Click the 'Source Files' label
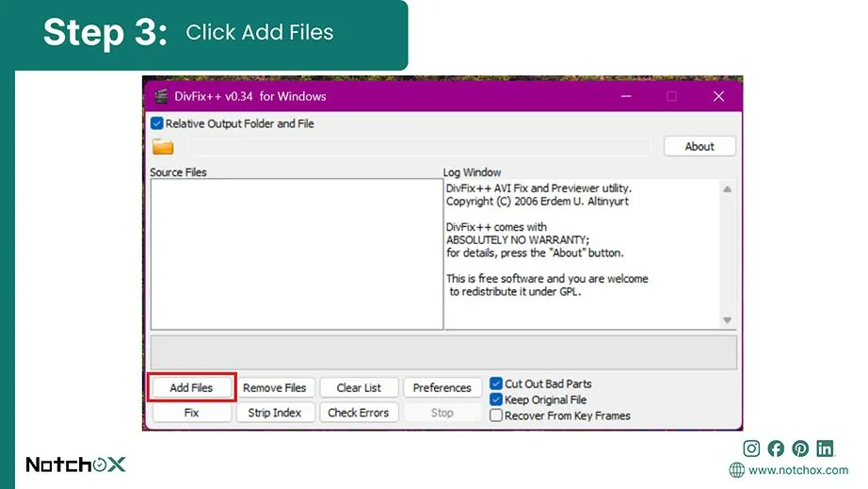Viewport: 868px width, 489px height. (x=178, y=172)
